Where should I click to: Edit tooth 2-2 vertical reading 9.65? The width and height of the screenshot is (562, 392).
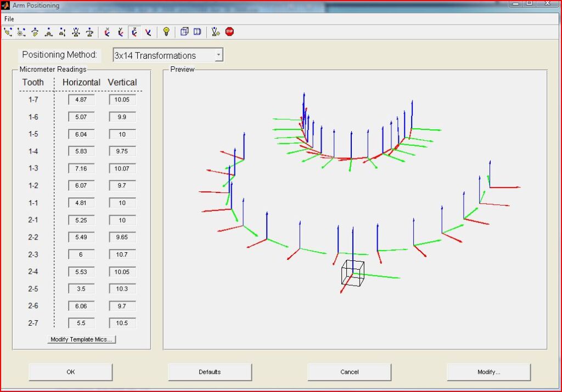point(122,237)
